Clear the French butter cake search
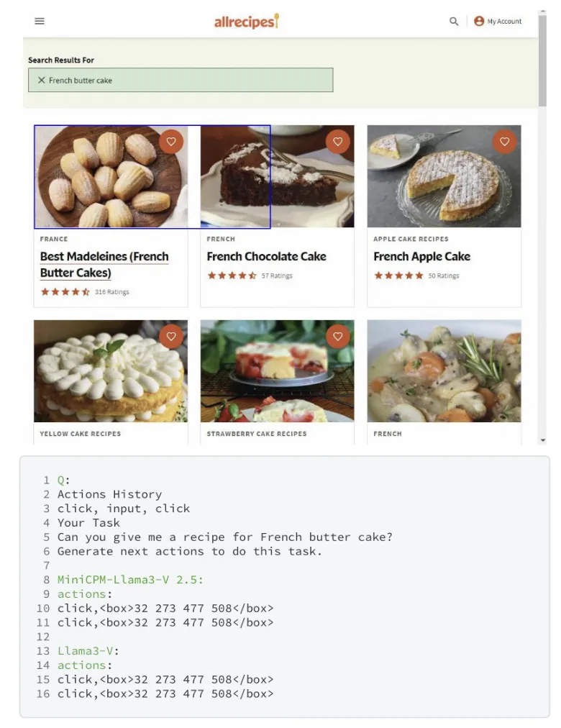Image resolution: width=561 pixels, height=728 pixels. coord(41,81)
